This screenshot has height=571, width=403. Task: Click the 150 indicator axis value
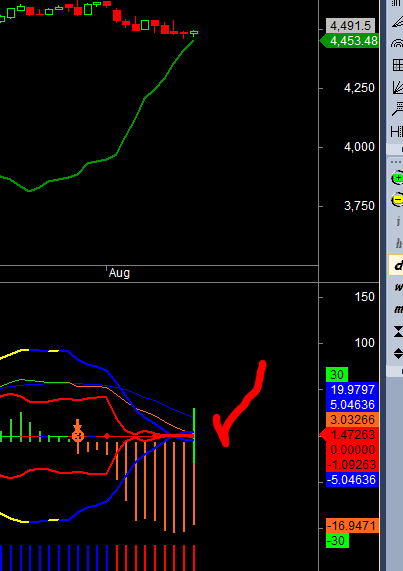click(364, 297)
